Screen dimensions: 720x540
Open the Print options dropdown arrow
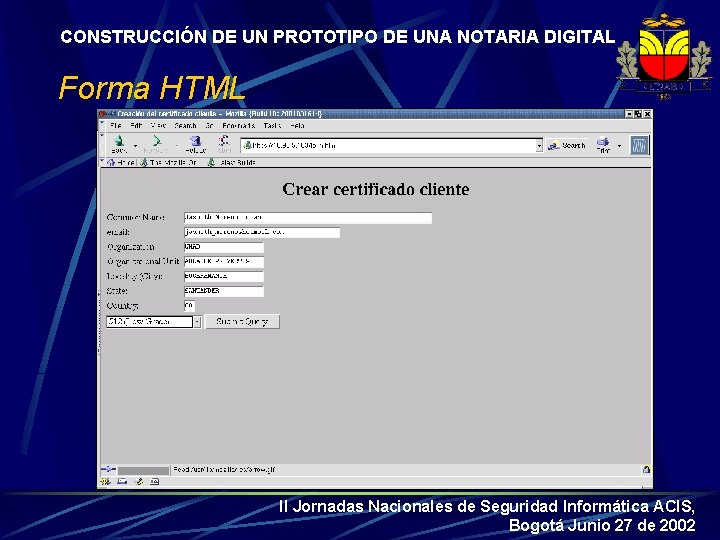coord(619,146)
